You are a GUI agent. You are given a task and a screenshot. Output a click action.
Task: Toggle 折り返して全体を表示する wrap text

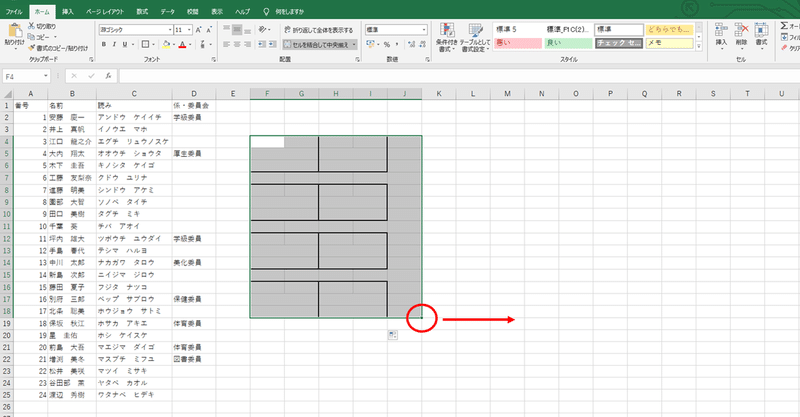[x=318, y=30]
